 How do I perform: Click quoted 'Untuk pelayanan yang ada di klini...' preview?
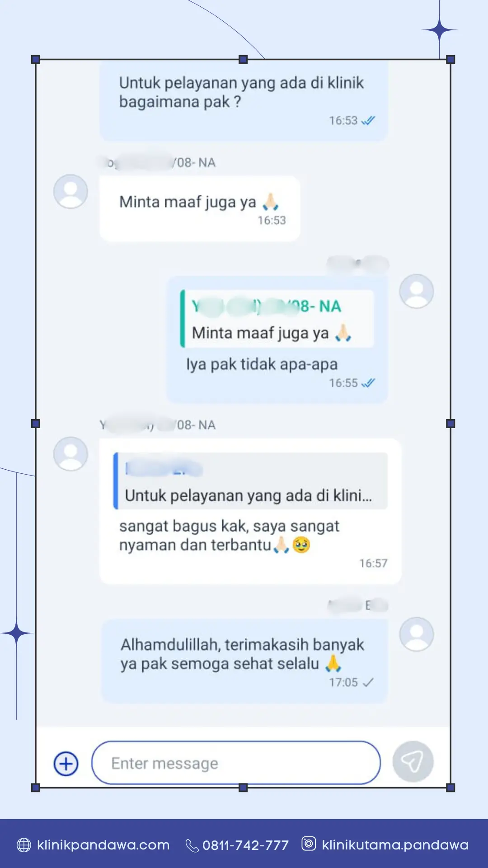pyautogui.click(x=250, y=481)
